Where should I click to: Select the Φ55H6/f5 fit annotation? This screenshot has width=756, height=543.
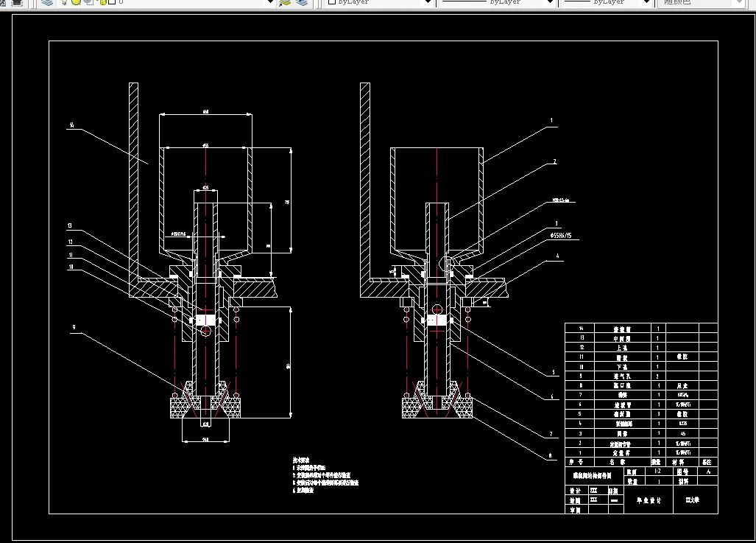pyautogui.click(x=561, y=236)
